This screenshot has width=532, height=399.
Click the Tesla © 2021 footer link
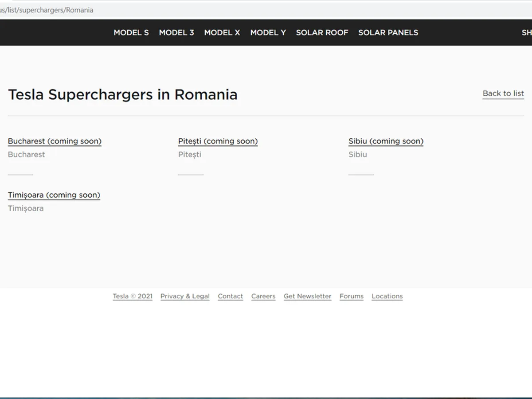[x=133, y=296]
